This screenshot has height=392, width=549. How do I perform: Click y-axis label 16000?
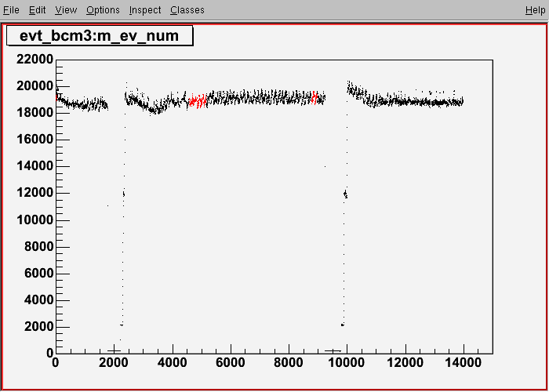click(35, 140)
